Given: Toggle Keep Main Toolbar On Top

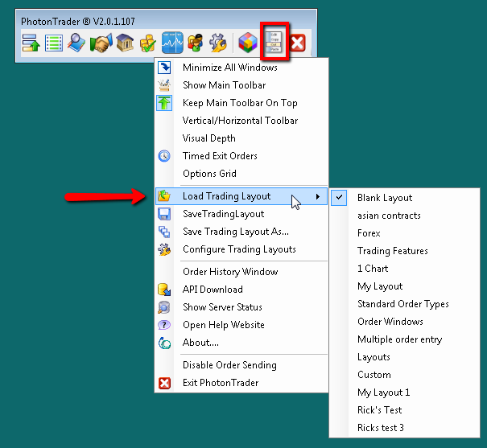Looking at the screenshot, I should (240, 103).
